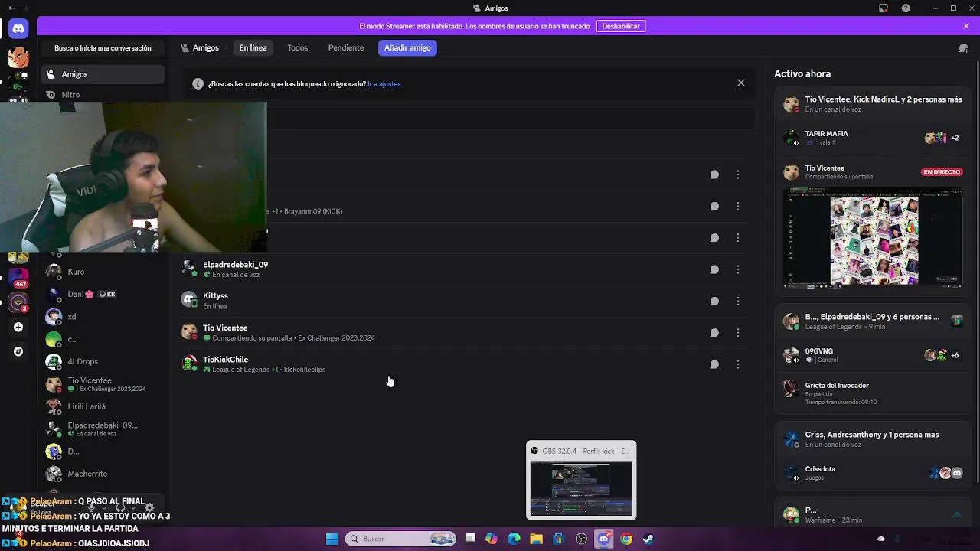Image resolution: width=980 pixels, height=551 pixels.
Task: Open Copilot from the taskbar
Action: [492, 539]
